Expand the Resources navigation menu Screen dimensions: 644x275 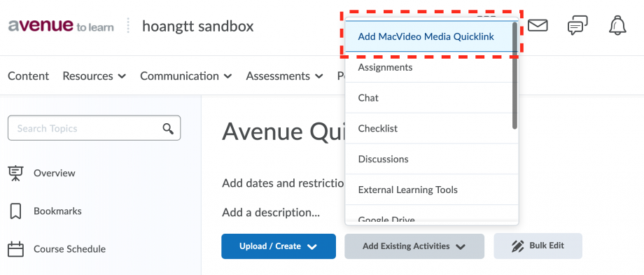point(94,76)
